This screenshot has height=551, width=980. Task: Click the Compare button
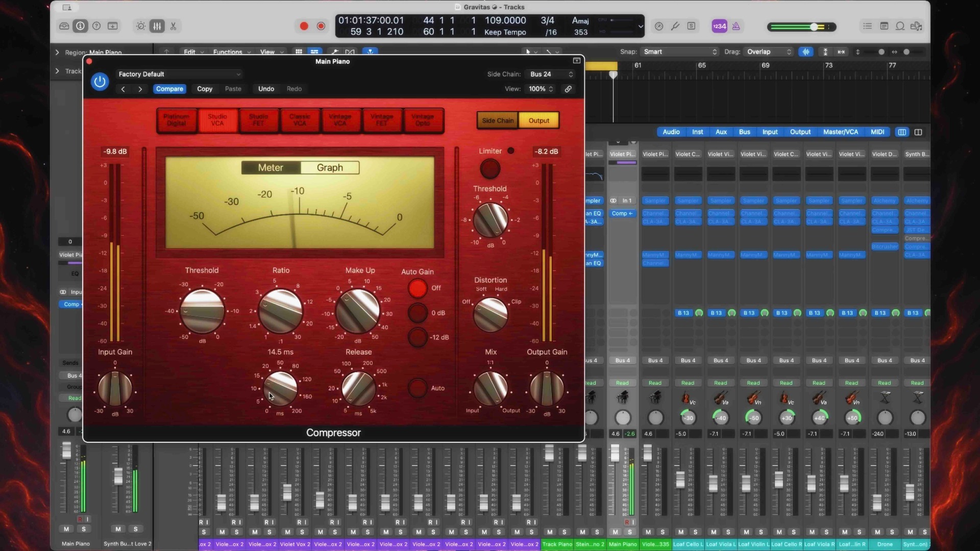[169, 89]
